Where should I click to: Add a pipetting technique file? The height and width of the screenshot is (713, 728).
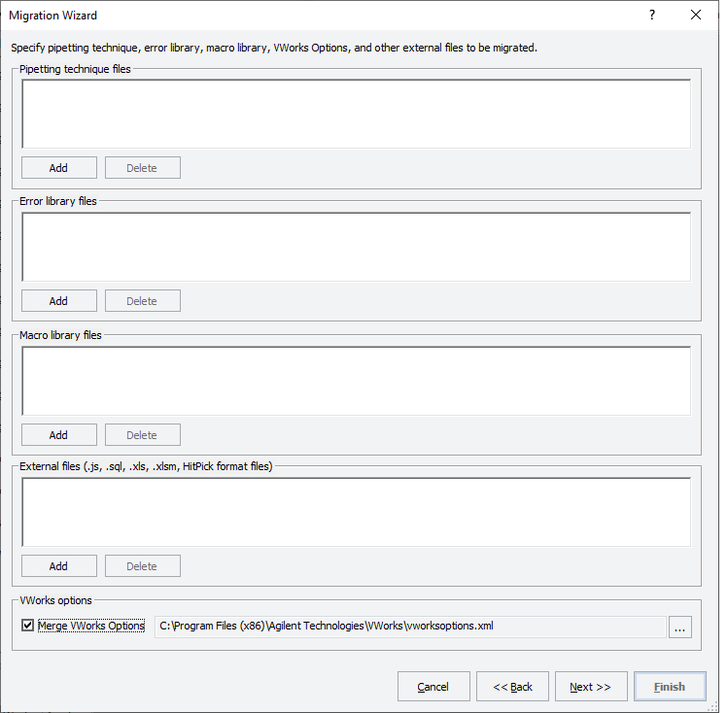59,167
